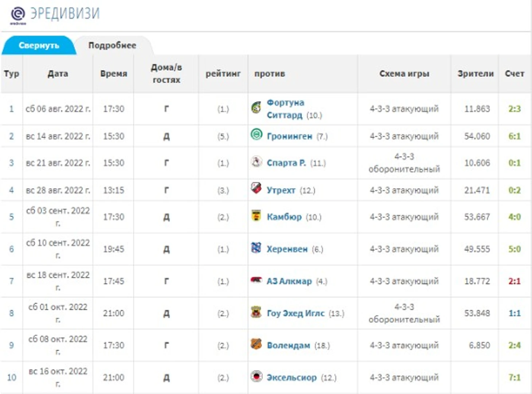Open the 2:1 match score link
The height and width of the screenshot is (394, 532).
tap(515, 281)
